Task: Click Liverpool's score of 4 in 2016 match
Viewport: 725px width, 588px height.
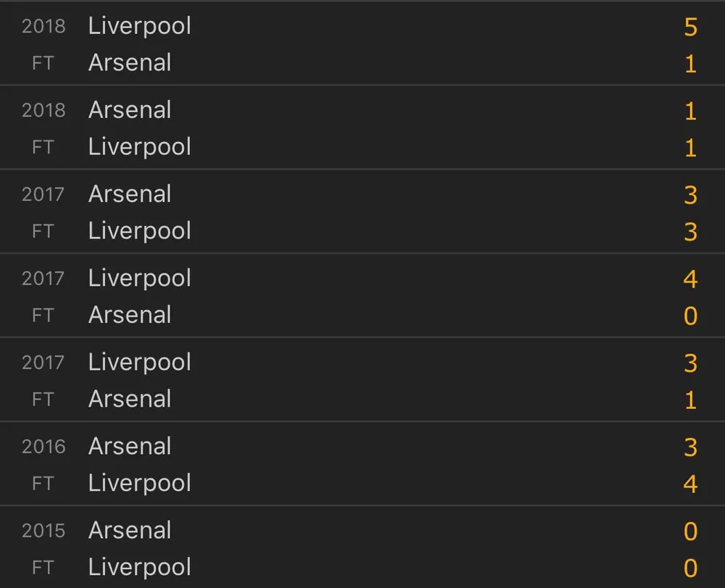Action: point(689,484)
